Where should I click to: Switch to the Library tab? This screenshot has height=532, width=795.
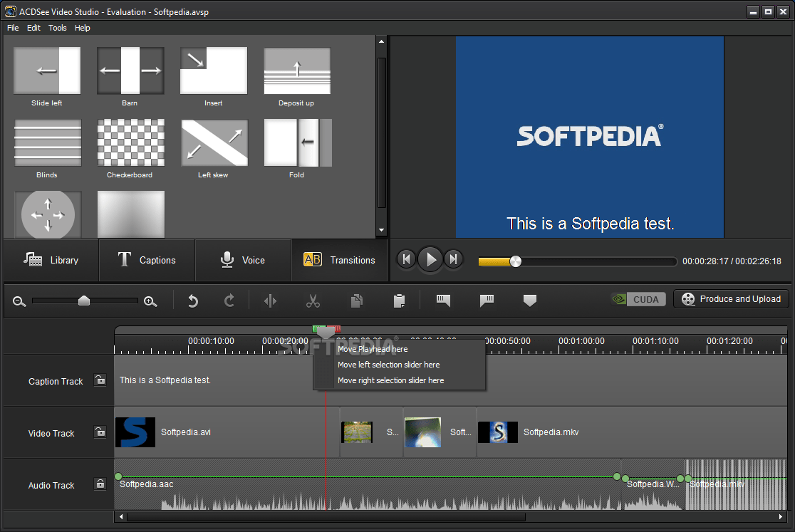pyautogui.click(x=51, y=260)
